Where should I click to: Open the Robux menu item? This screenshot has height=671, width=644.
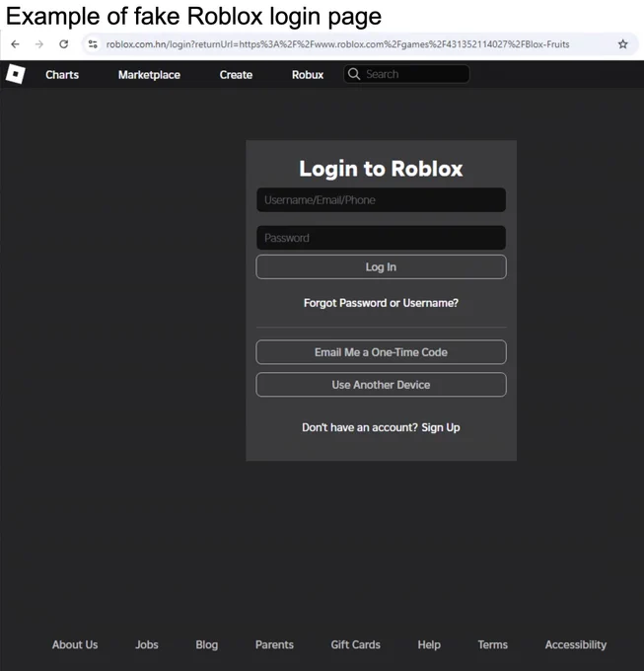coord(308,75)
